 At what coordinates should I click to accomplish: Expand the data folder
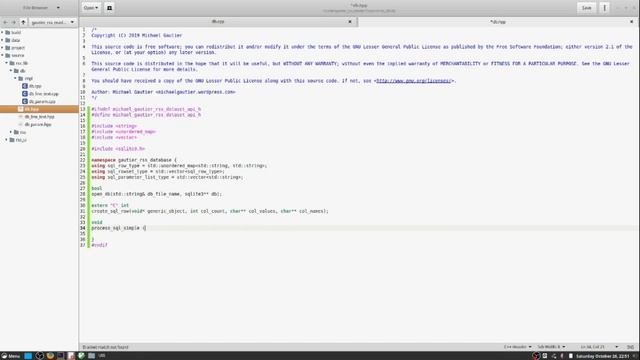click(2, 40)
